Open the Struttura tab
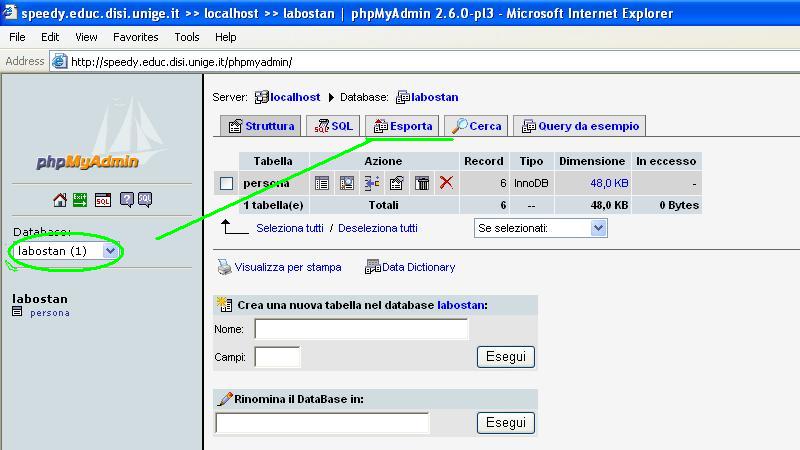Screen dimensions: 800x450 pyautogui.click(x=260, y=126)
